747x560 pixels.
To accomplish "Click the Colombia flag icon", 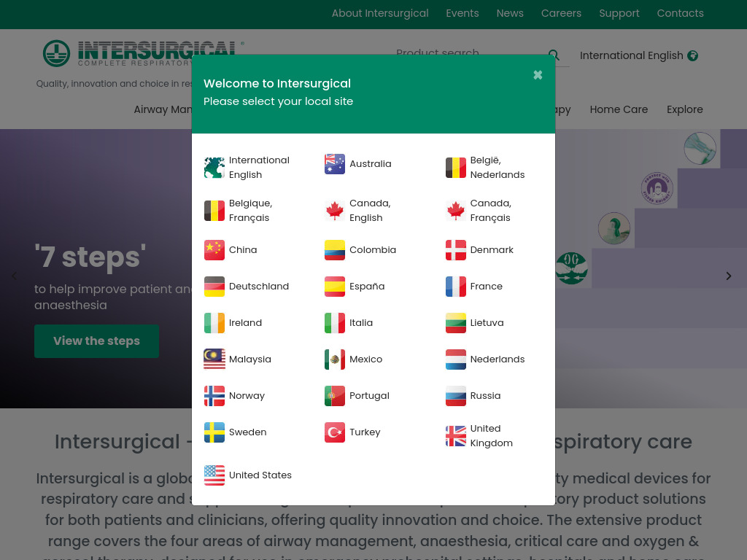I will click(x=335, y=250).
